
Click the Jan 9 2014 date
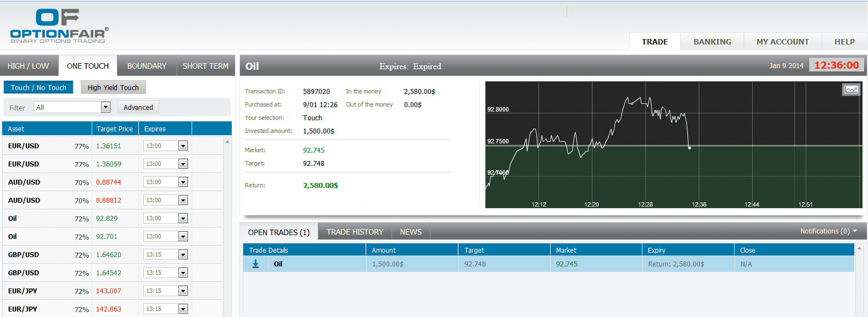pos(786,66)
